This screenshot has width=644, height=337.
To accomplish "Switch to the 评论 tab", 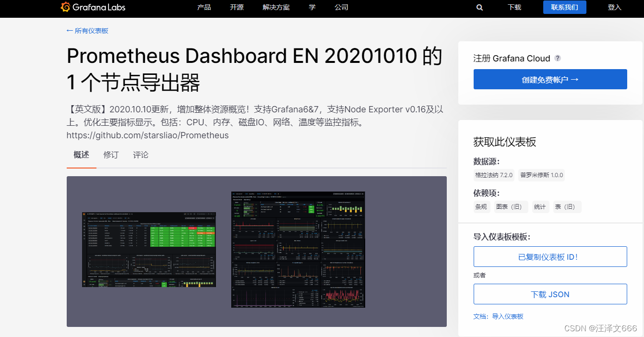I will [141, 155].
